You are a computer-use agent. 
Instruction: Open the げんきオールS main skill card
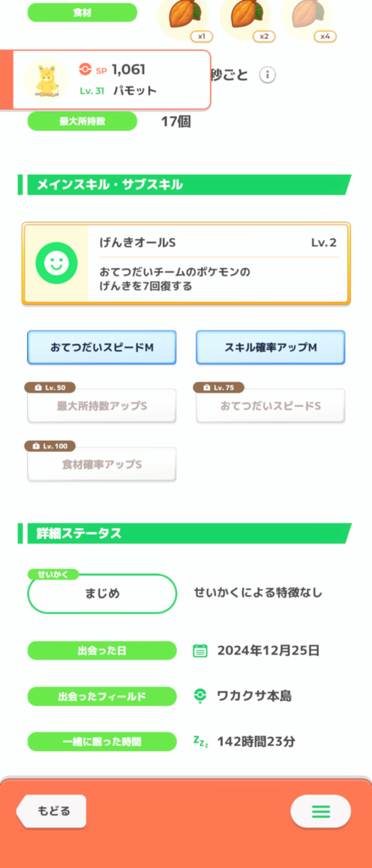click(x=186, y=264)
